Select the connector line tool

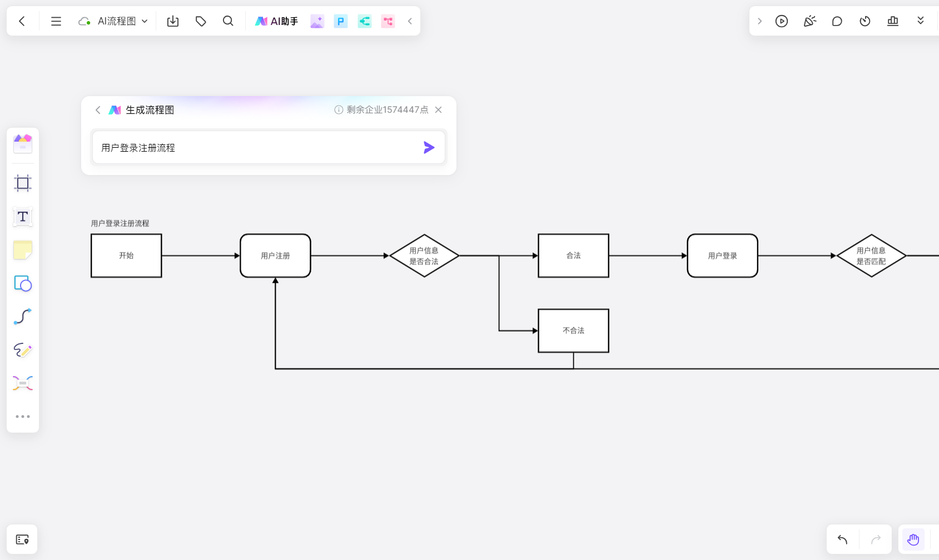tap(23, 317)
